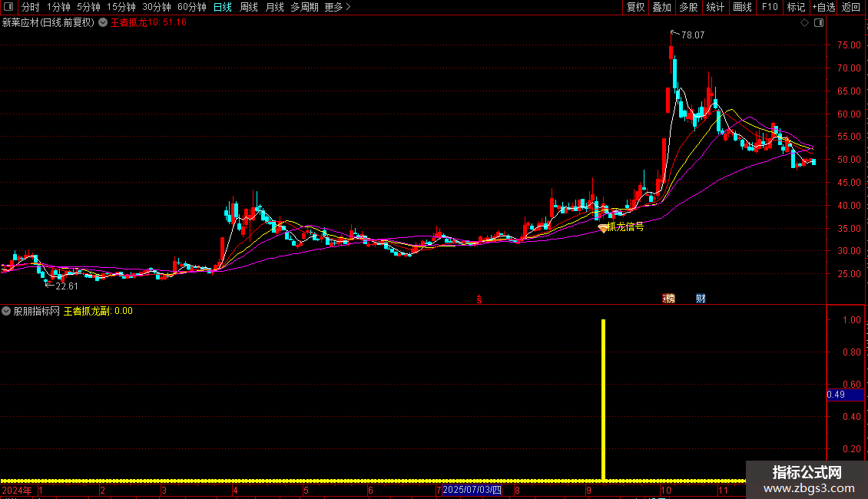This screenshot has width=868, height=499.
Task: Click the red S marker on chart bottom
Action: click(x=479, y=299)
